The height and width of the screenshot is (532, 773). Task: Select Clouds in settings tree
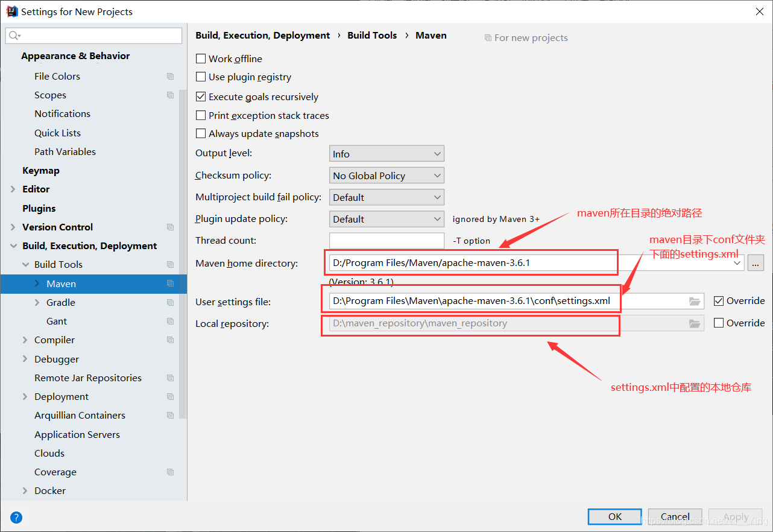click(49, 454)
